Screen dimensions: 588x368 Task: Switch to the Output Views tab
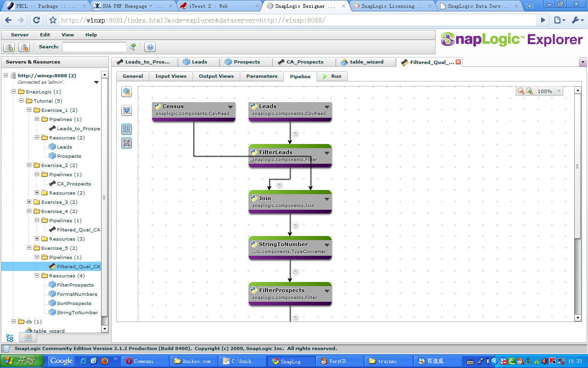tap(216, 76)
